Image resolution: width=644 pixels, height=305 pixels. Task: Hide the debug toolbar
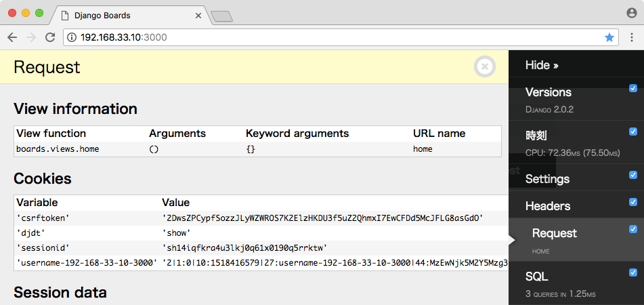coord(542,65)
